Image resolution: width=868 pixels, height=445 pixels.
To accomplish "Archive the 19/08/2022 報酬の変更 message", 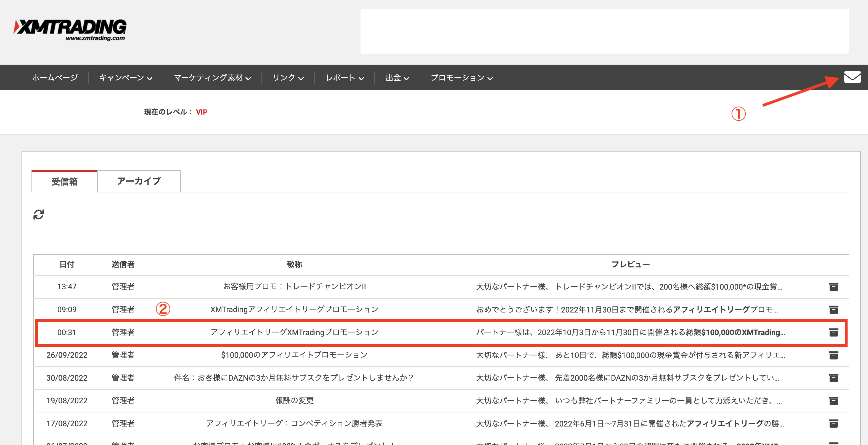I will (833, 401).
